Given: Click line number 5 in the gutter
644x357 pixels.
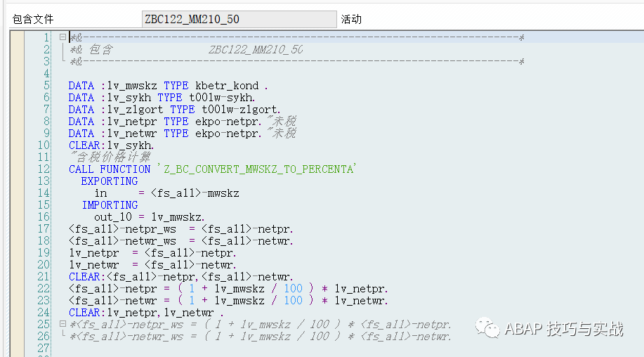Looking at the screenshot, I should click(46, 86).
